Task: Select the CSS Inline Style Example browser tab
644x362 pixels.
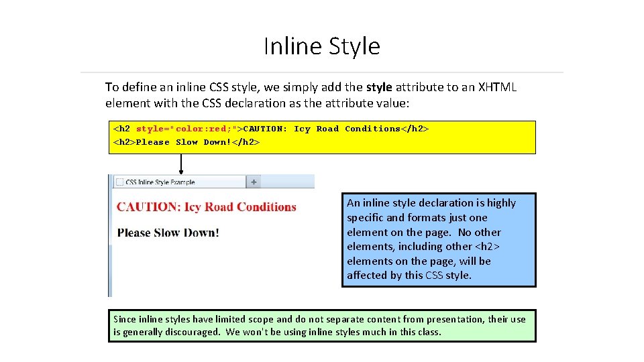Action: [x=179, y=182]
